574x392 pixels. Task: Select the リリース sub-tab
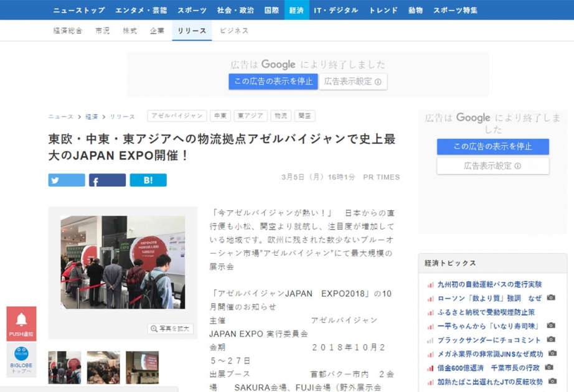click(x=192, y=30)
